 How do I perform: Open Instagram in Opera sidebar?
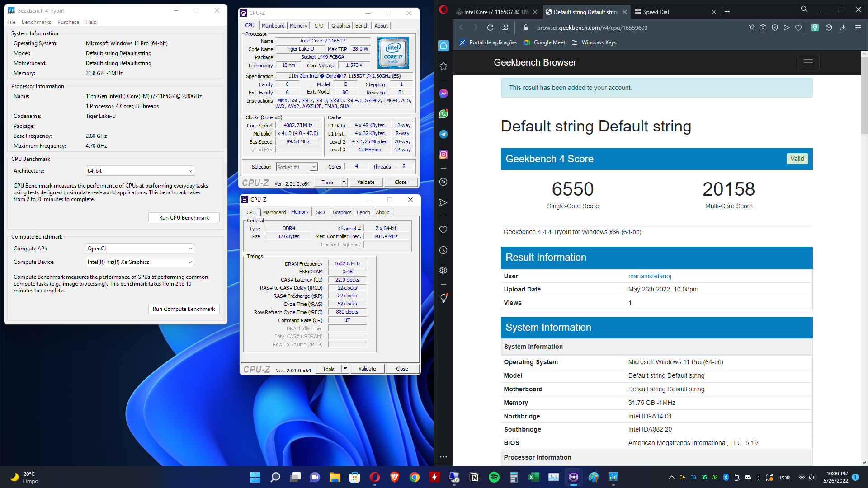click(443, 155)
